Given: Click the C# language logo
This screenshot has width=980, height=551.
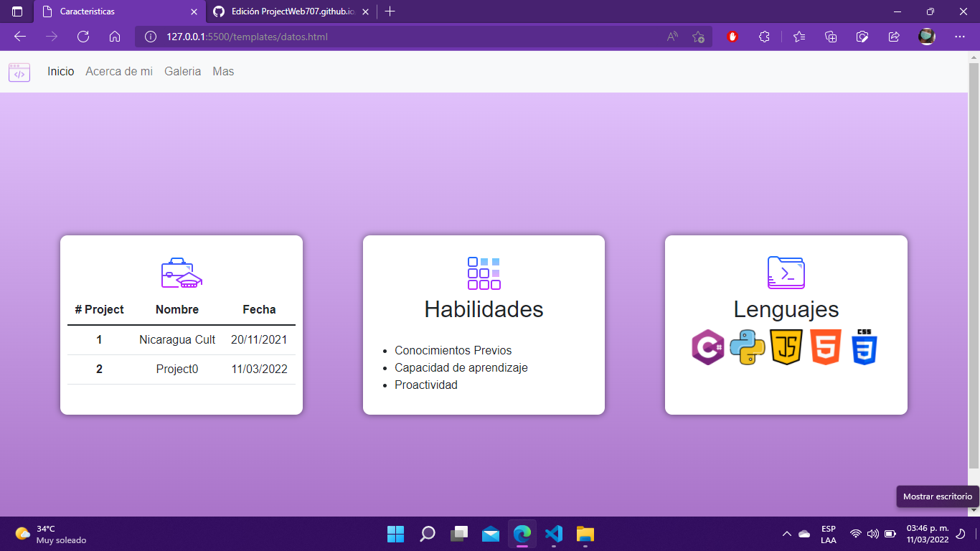Looking at the screenshot, I should coord(707,348).
